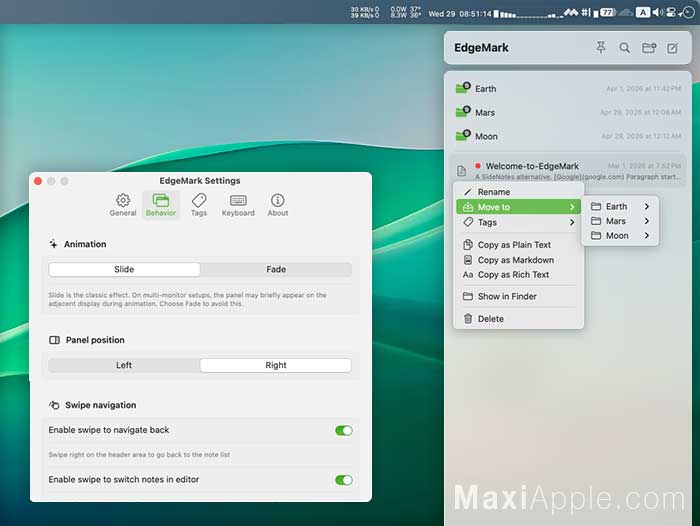The width and height of the screenshot is (700, 526).
Task: Compose a new note in EdgeMark
Action: [672, 48]
